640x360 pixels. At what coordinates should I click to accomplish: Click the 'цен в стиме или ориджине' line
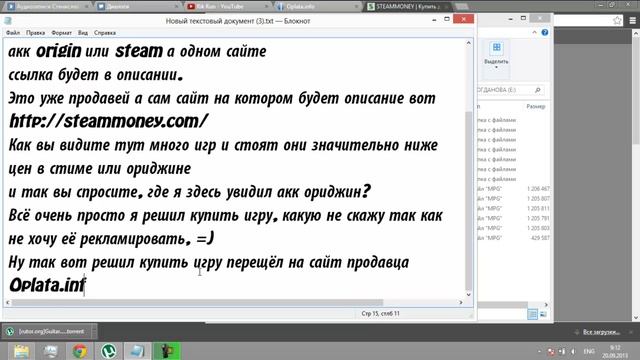click(100, 168)
